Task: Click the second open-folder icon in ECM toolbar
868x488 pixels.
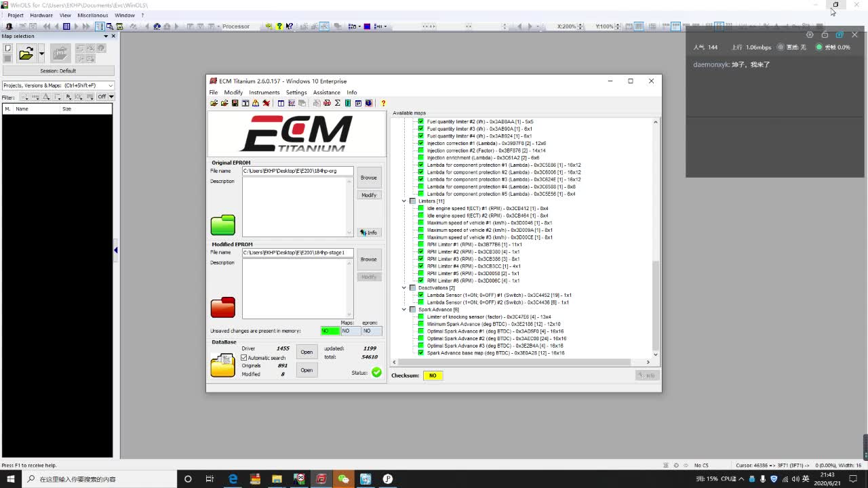Action: [224, 103]
